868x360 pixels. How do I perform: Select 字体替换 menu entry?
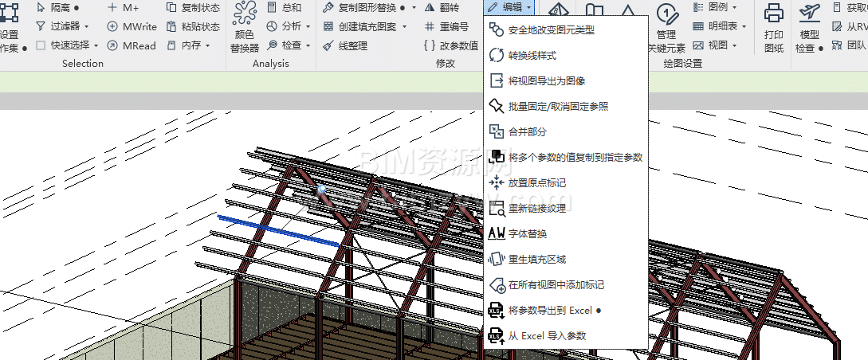click(528, 233)
